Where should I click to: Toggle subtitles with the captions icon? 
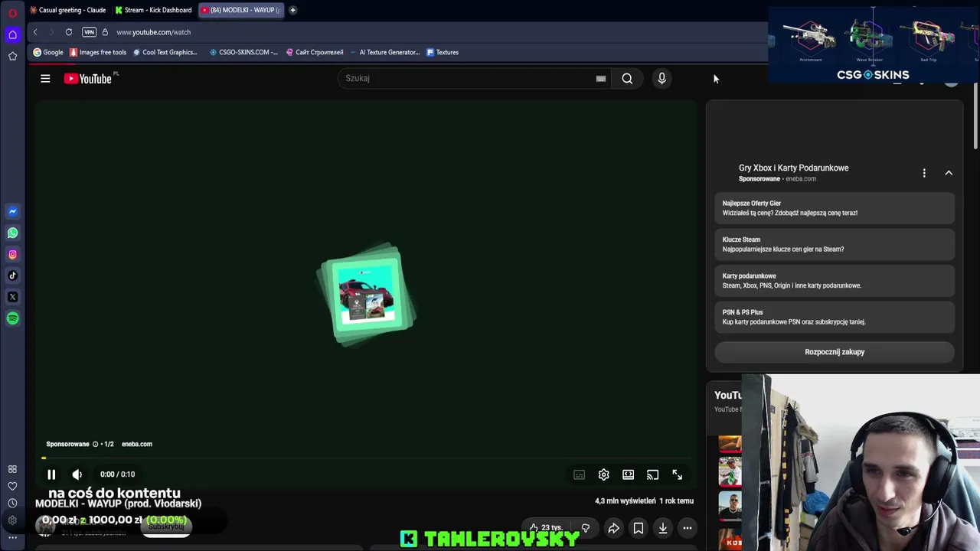[579, 474]
